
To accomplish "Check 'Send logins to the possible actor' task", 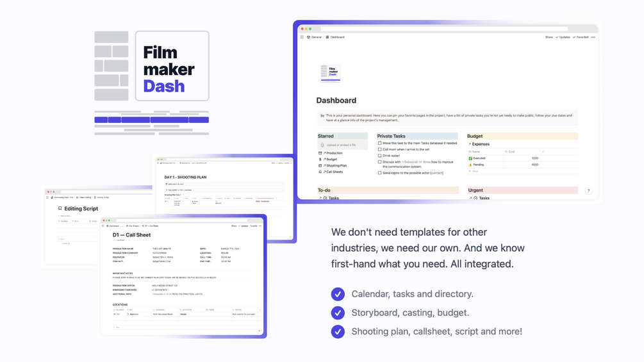I will 379,173.
